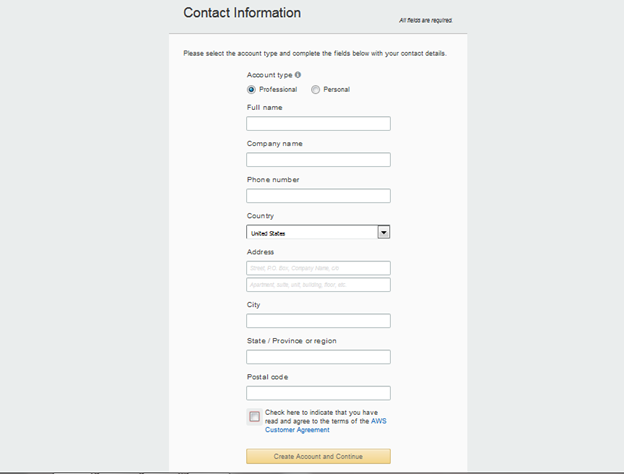This screenshot has width=624, height=474.
Task: Check the AWS Customer Agreement checkbox
Action: [x=254, y=417]
